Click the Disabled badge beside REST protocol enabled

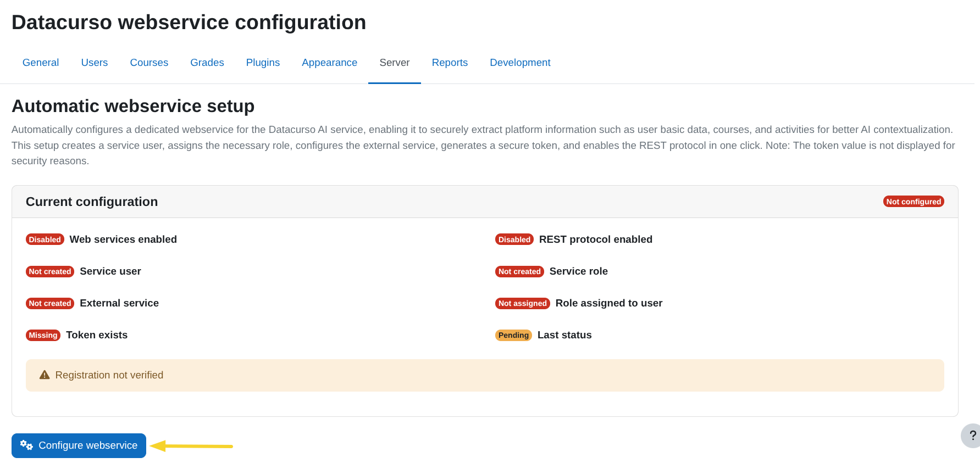514,239
